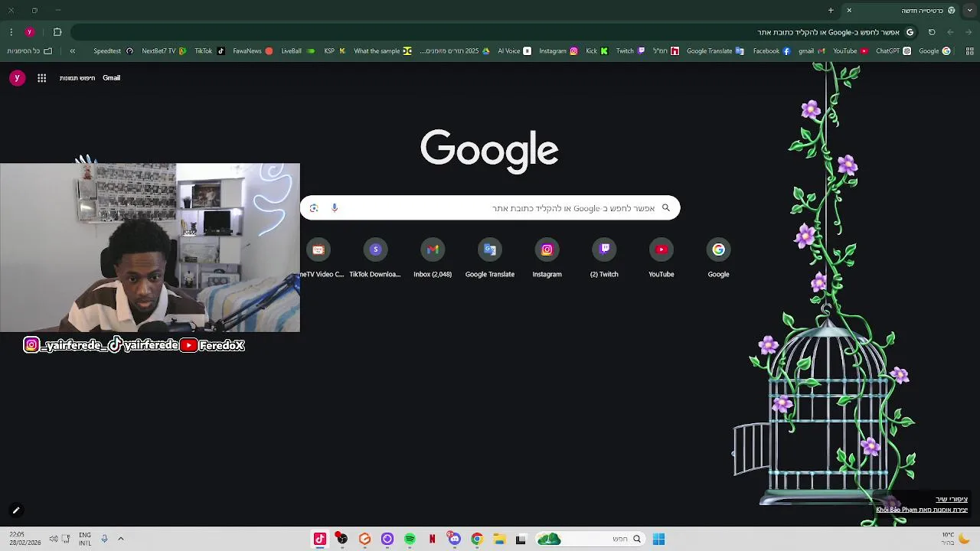Open the Google Translate bookmark in bar

tap(715, 51)
